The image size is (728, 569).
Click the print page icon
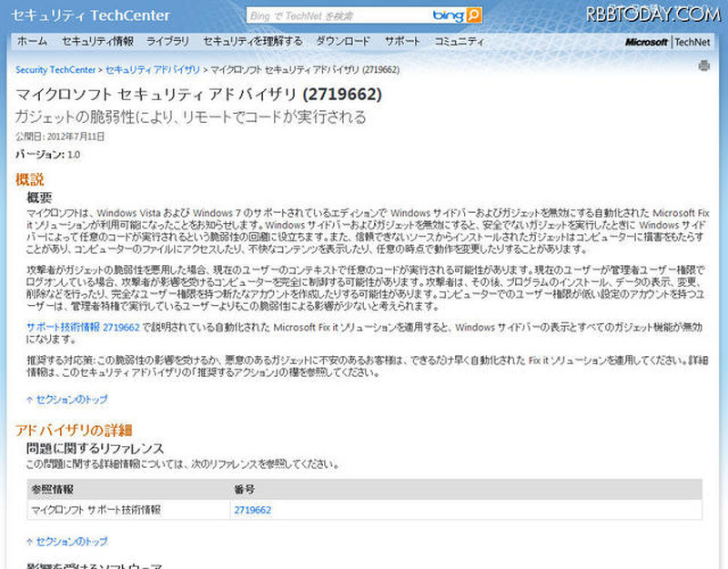pos(706,66)
